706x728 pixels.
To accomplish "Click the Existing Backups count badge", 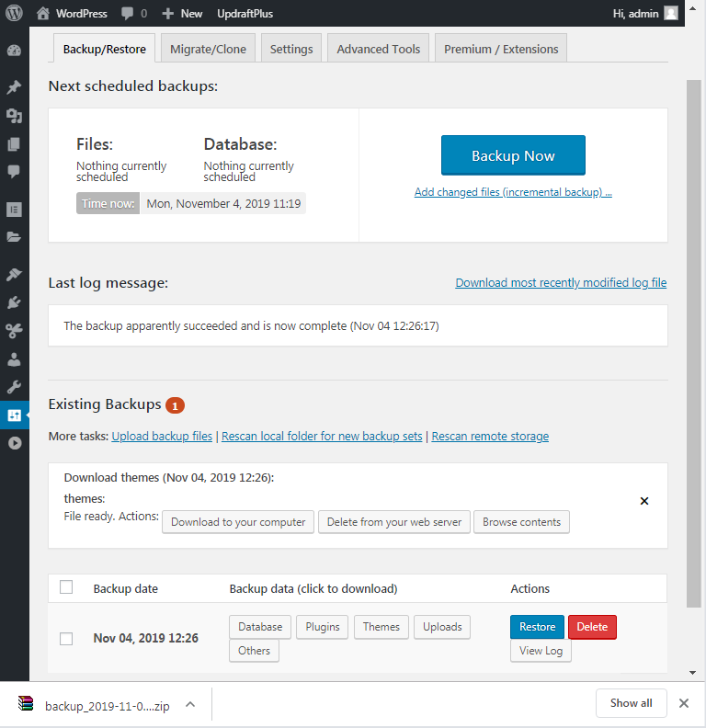I will (175, 405).
